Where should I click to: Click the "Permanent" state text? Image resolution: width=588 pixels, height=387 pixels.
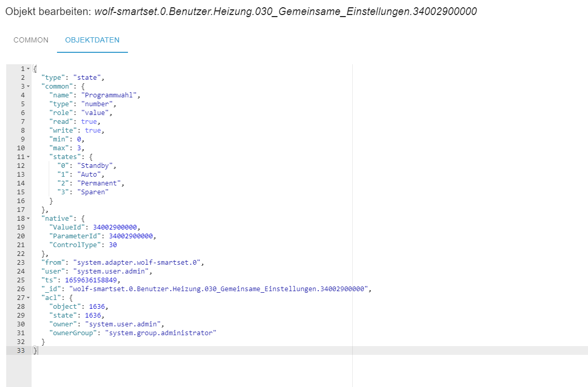(x=98, y=183)
